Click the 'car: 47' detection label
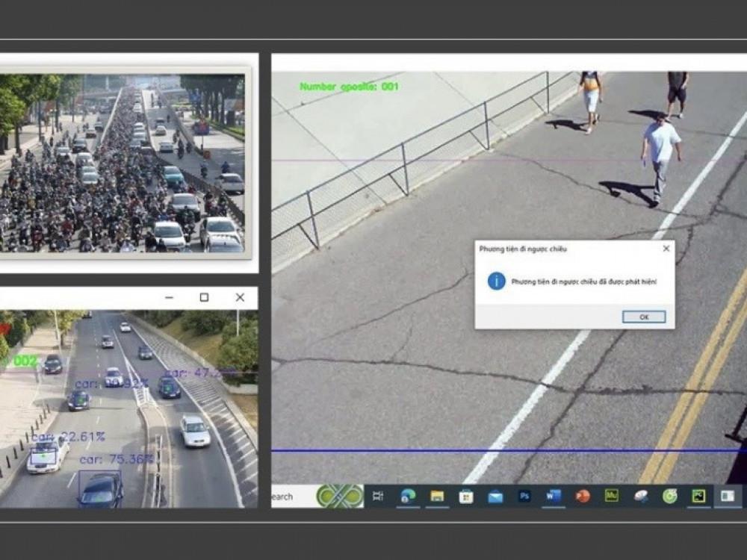This screenshot has height=560, width=747. pyautogui.click(x=200, y=373)
